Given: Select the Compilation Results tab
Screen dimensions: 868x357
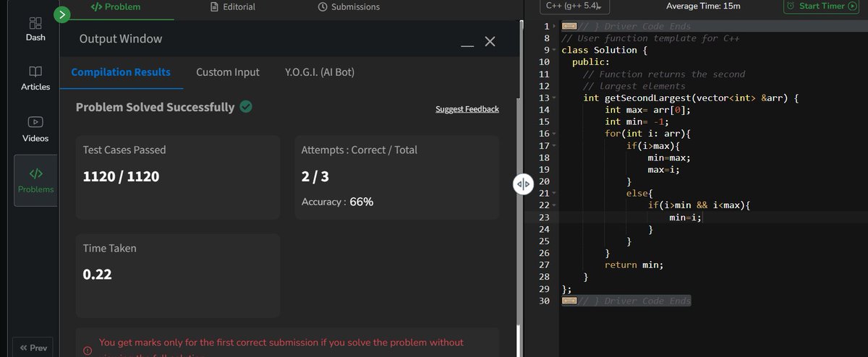Looking at the screenshot, I should click(x=121, y=72).
